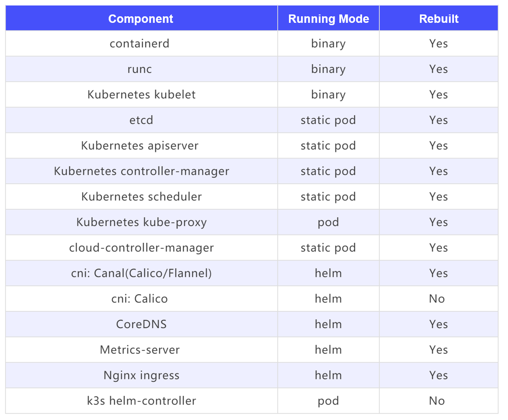The width and height of the screenshot is (508, 420).
Task: Click the cni: Canal(Calico/Flannel) cell
Action: click(141, 274)
